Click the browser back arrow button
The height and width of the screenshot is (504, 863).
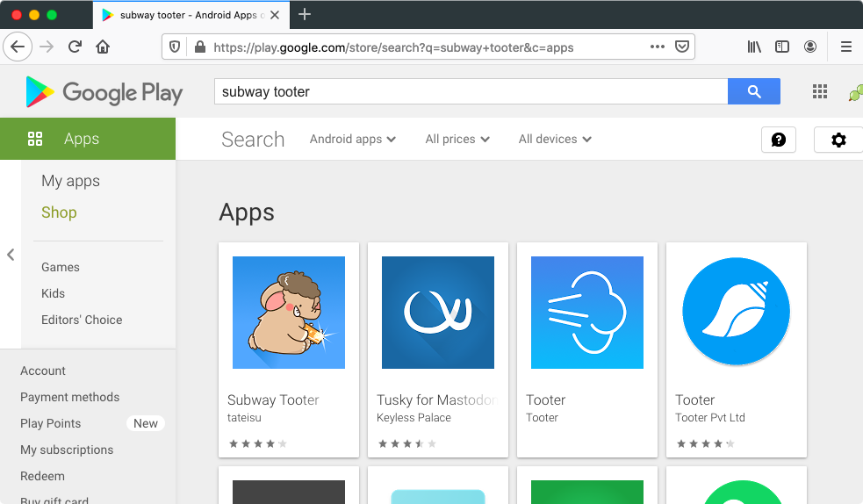pyautogui.click(x=18, y=47)
